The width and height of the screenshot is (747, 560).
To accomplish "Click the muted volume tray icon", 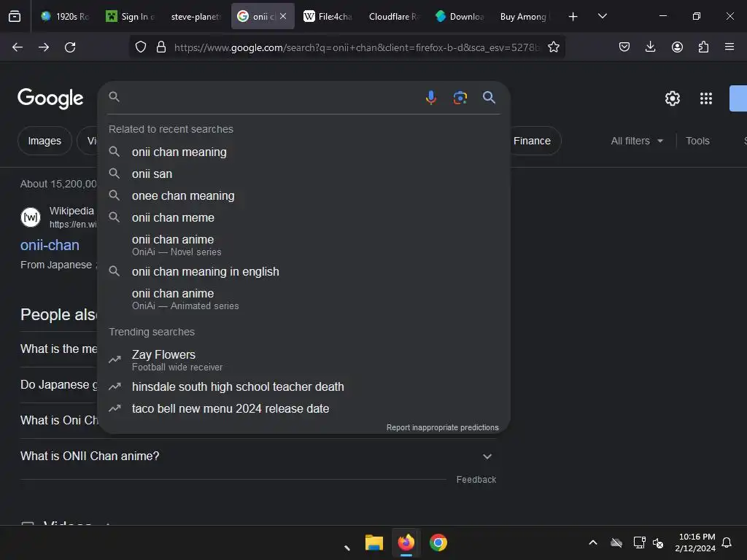I will point(658,542).
